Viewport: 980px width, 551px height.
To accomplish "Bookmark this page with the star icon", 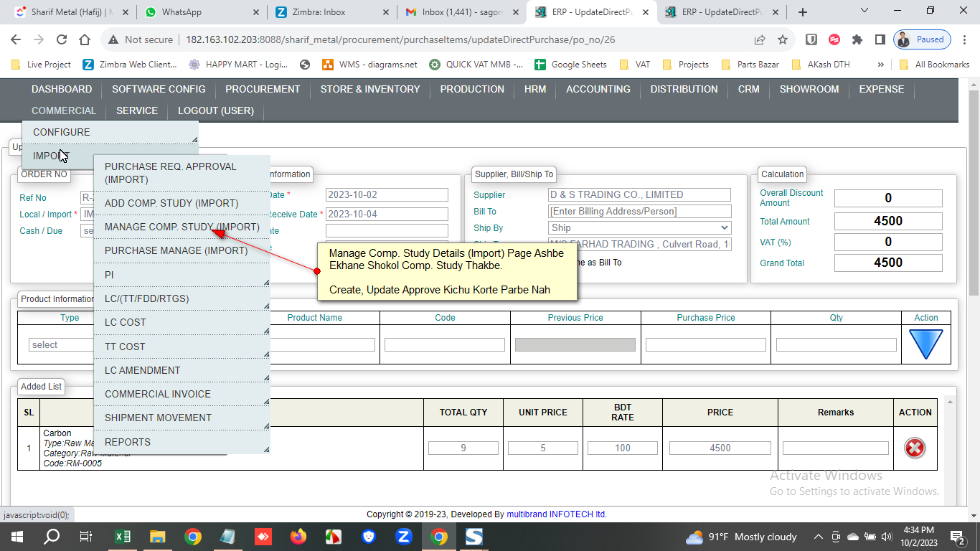I will pyautogui.click(x=782, y=40).
